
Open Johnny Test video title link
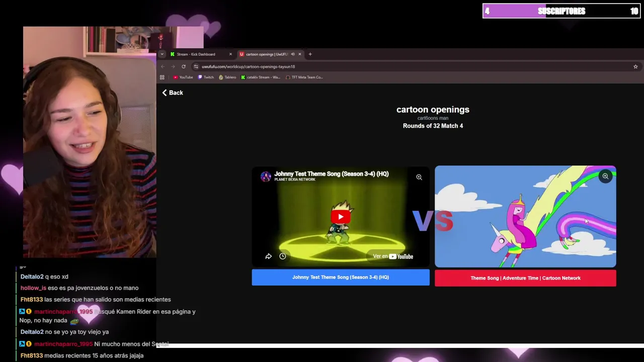332,174
